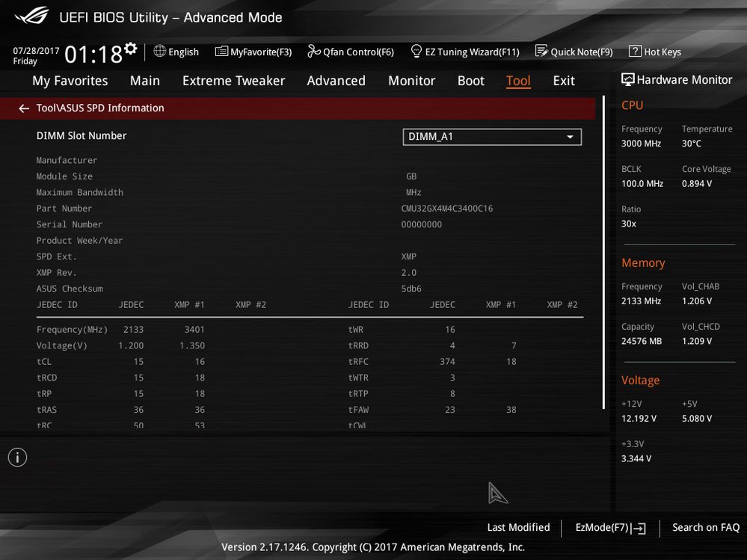
Task: Click the 07/28/2017 date text
Action: click(36, 51)
